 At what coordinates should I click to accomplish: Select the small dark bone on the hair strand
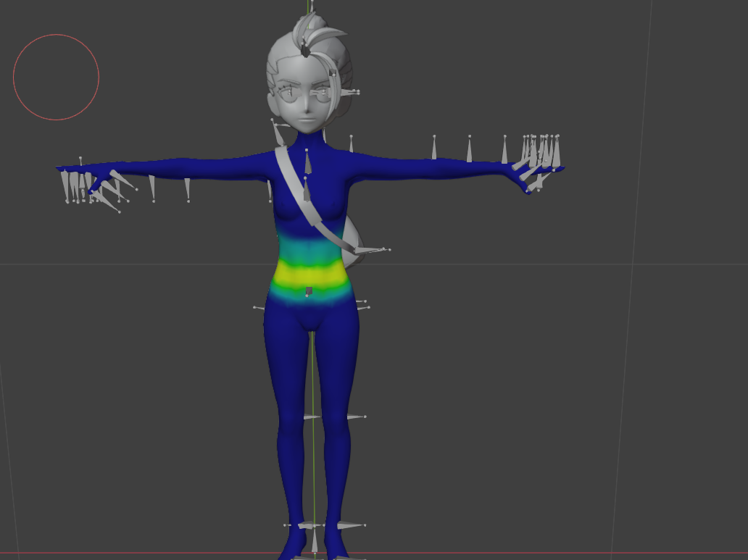(x=333, y=72)
